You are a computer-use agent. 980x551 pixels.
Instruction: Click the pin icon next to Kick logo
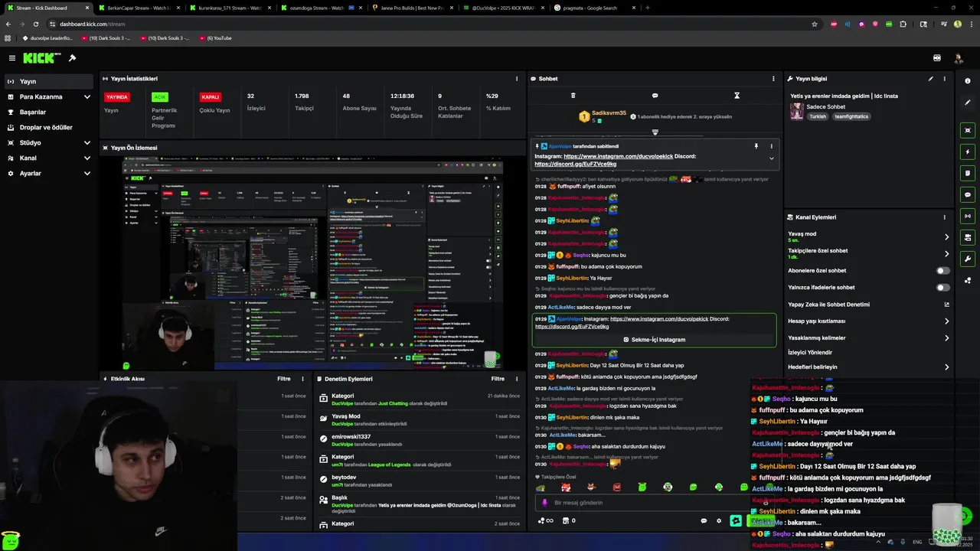73,58
